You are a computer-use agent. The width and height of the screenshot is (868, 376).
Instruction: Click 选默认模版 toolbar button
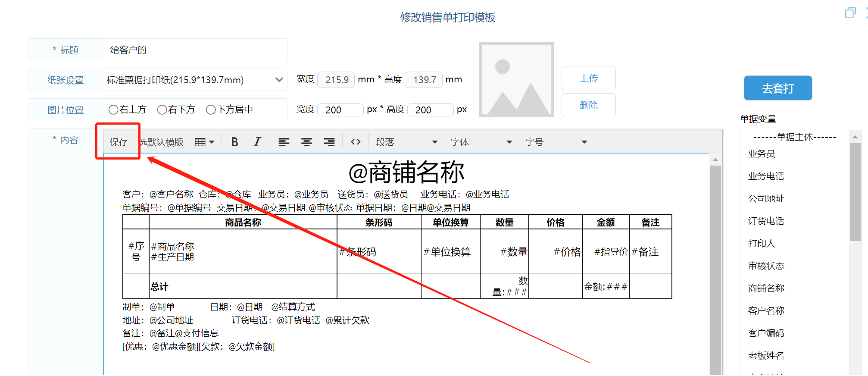coord(162,142)
